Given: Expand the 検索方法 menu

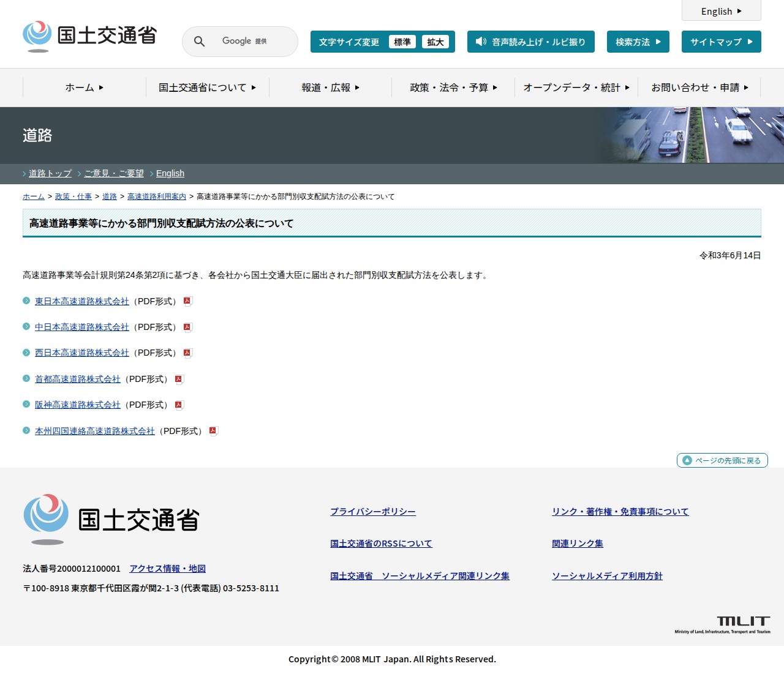Looking at the screenshot, I should coord(638,42).
